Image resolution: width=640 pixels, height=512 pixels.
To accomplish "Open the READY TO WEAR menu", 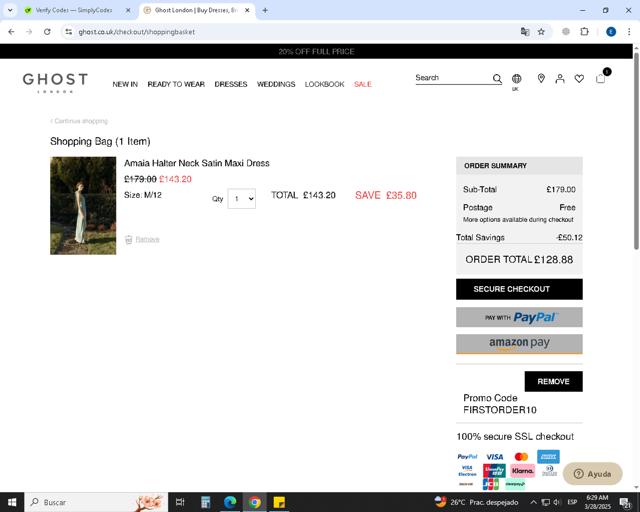I will (176, 84).
